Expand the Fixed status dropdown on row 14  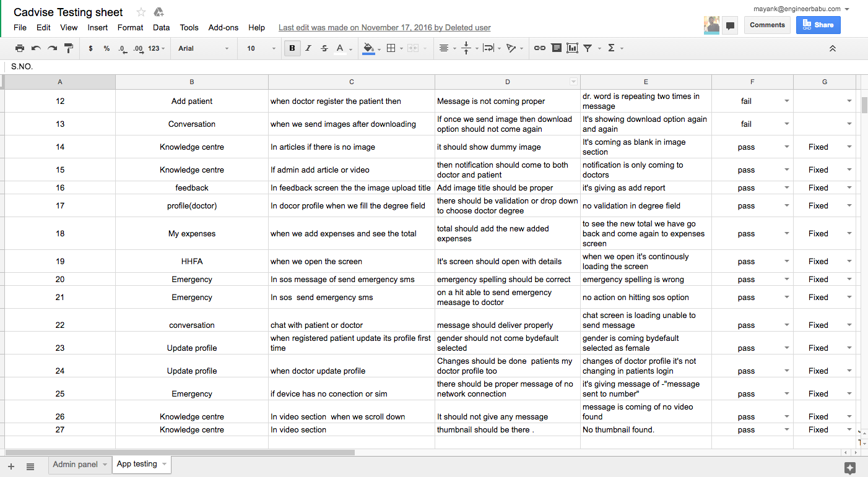coord(849,147)
